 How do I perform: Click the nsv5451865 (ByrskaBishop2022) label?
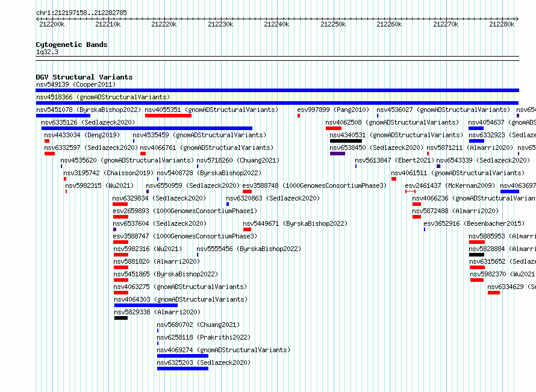point(166,274)
